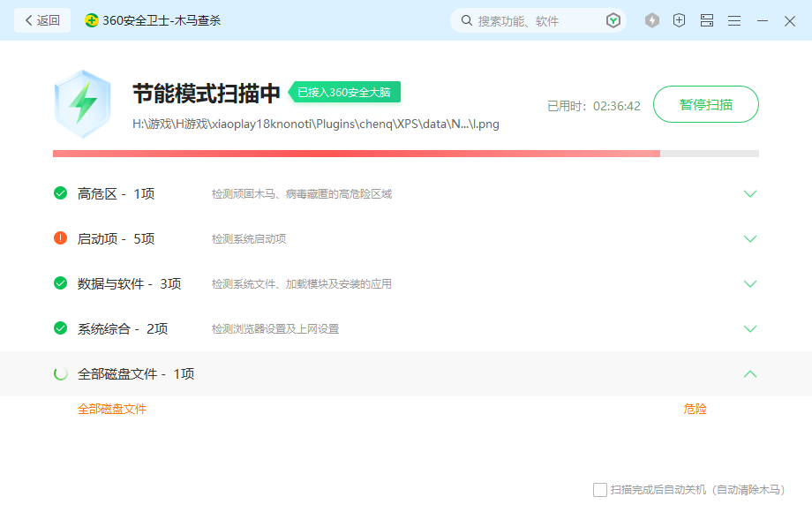Image resolution: width=812 pixels, height=512 pixels.
Task: Click the description 检测系统启动项
Action: point(249,238)
